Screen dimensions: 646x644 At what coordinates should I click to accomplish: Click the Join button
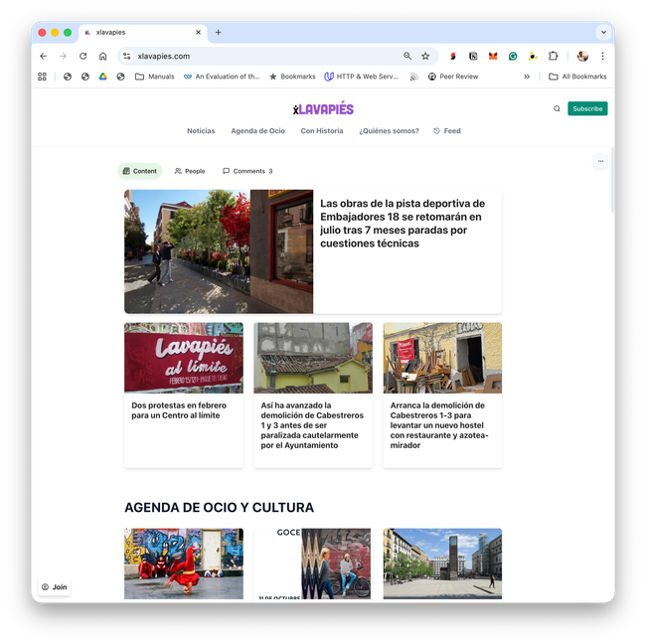pyautogui.click(x=55, y=587)
